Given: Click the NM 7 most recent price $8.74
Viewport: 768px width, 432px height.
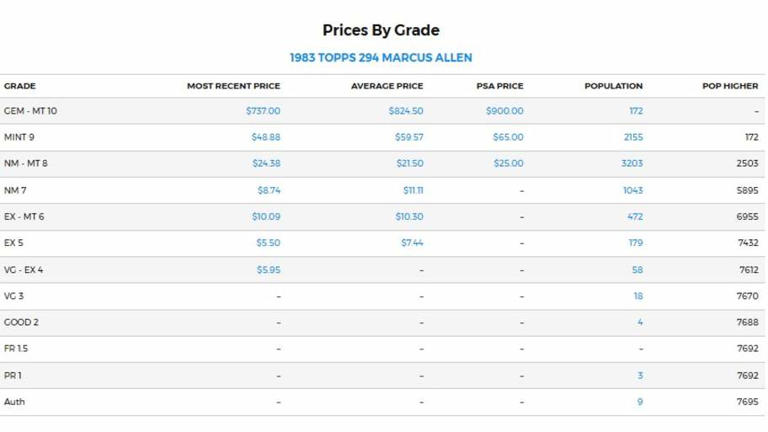Looking at the screenshot, I should click(269, 190).
